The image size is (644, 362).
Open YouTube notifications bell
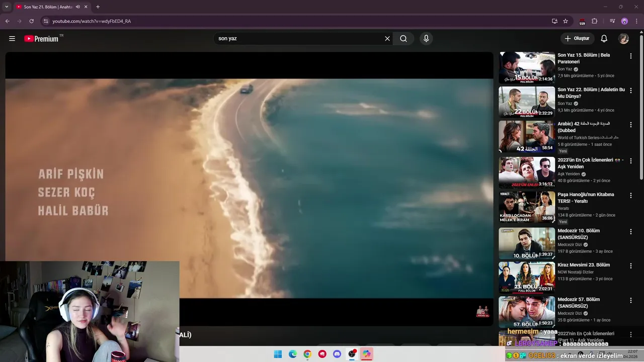tap(604, 39)
